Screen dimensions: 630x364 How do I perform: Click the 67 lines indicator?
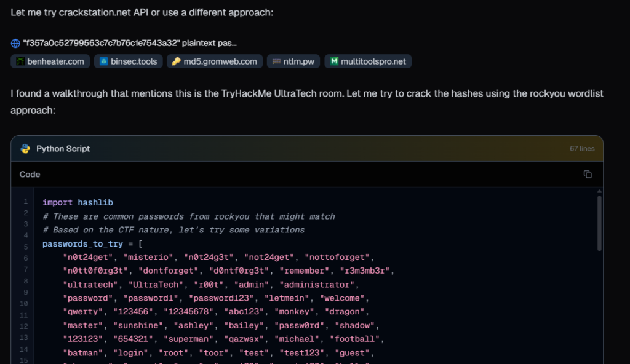582,149
